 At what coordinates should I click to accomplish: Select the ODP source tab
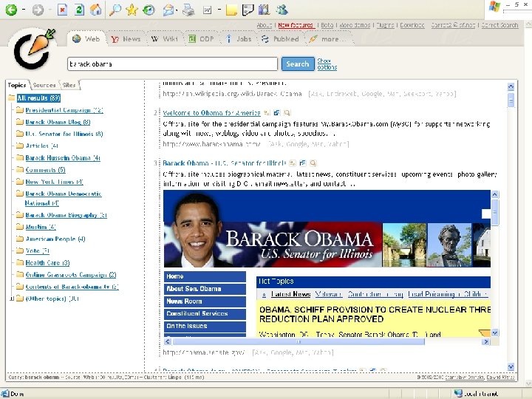(x=201, y=39)
